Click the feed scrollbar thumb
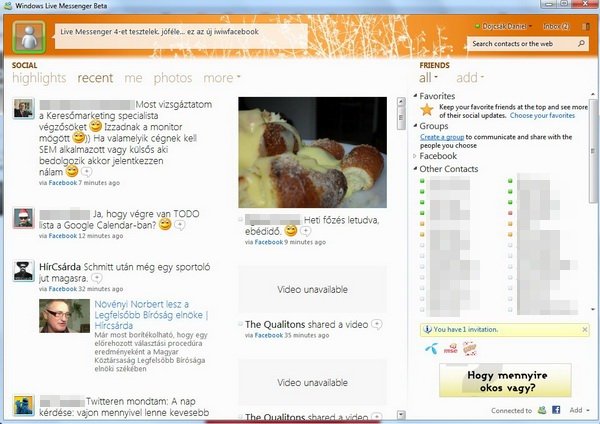The image size is (600, 424). pyautogui.click(x=401, y=118)
